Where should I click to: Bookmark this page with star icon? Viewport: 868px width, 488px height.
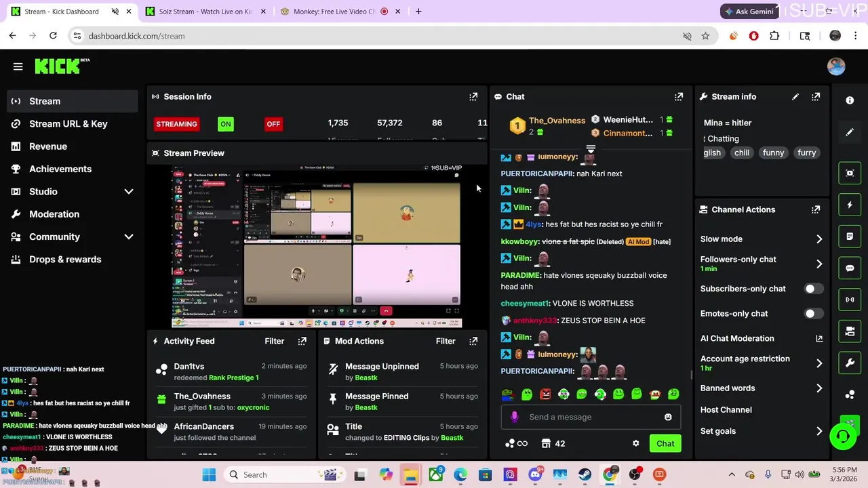pyautogui.click(x=705, y=36)
